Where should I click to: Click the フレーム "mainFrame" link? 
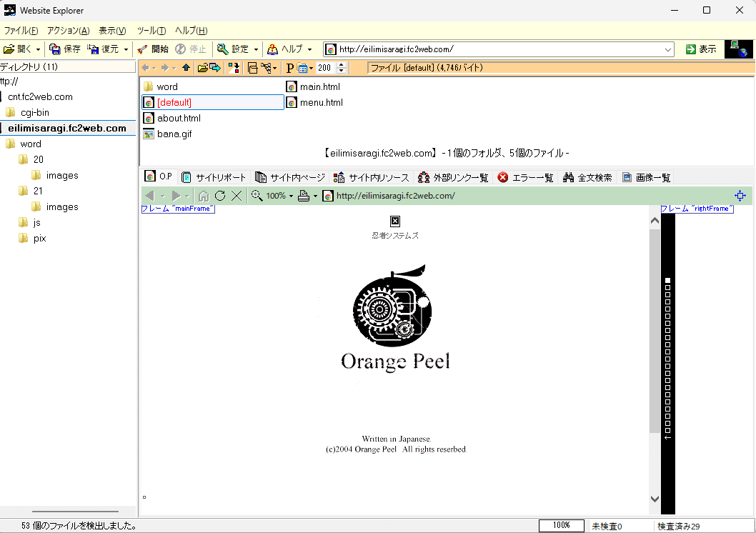coord(178,209)
